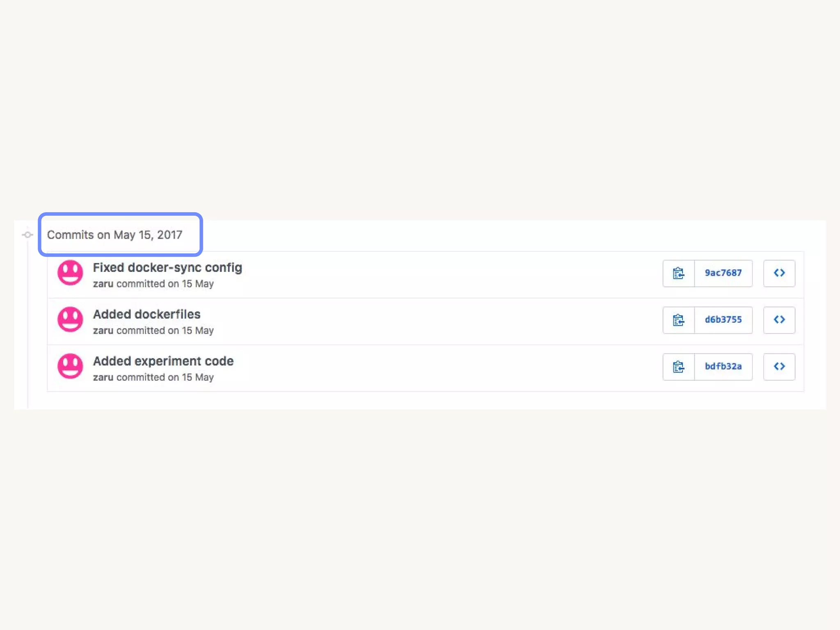This screenshot has width=840, height=630.
Task: Open commit hash 9ac7687
Action: [x=723, y=273]
